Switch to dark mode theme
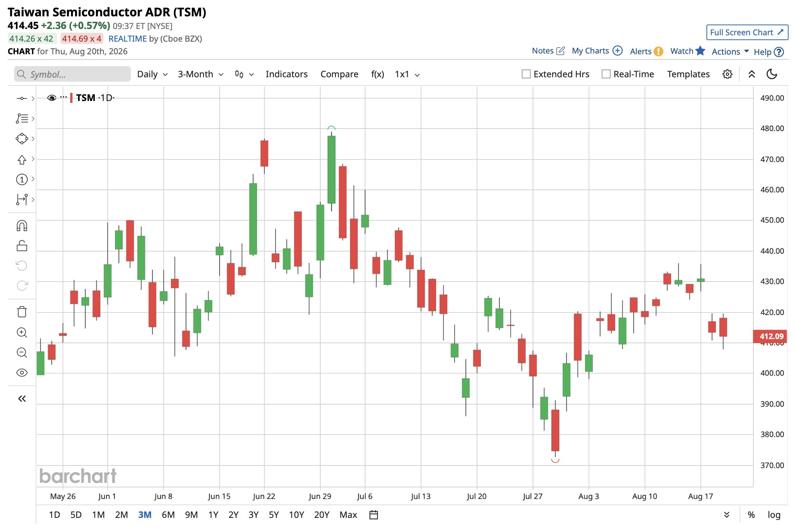Image resolution: width=796 pixels, height=532 pixels. (772, 74)
